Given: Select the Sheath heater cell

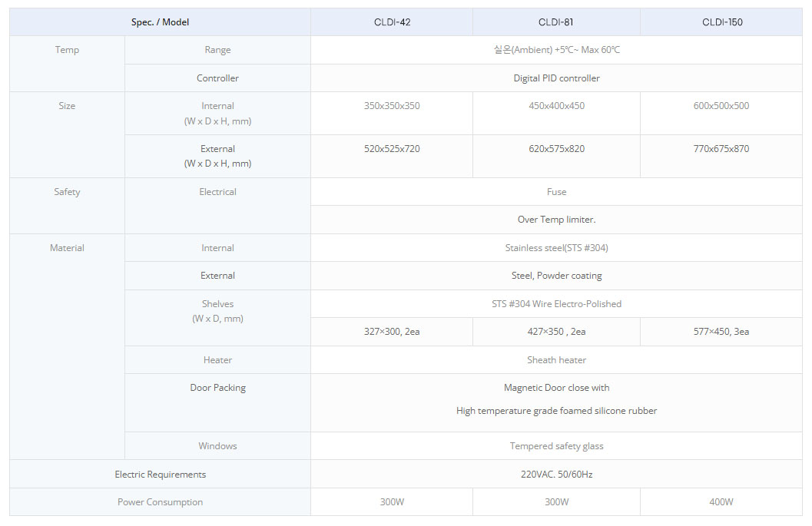Looking at the screenshot, I should click(x=557, y=360).
